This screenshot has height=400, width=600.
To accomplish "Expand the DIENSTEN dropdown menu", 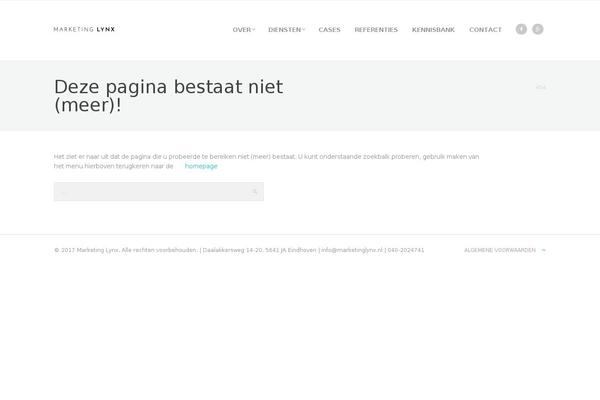I will [286, 30].
